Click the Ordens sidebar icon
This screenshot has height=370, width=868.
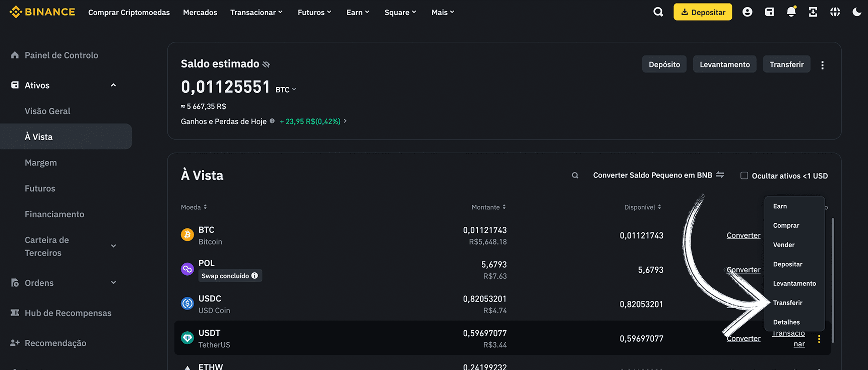click(15, 283)
